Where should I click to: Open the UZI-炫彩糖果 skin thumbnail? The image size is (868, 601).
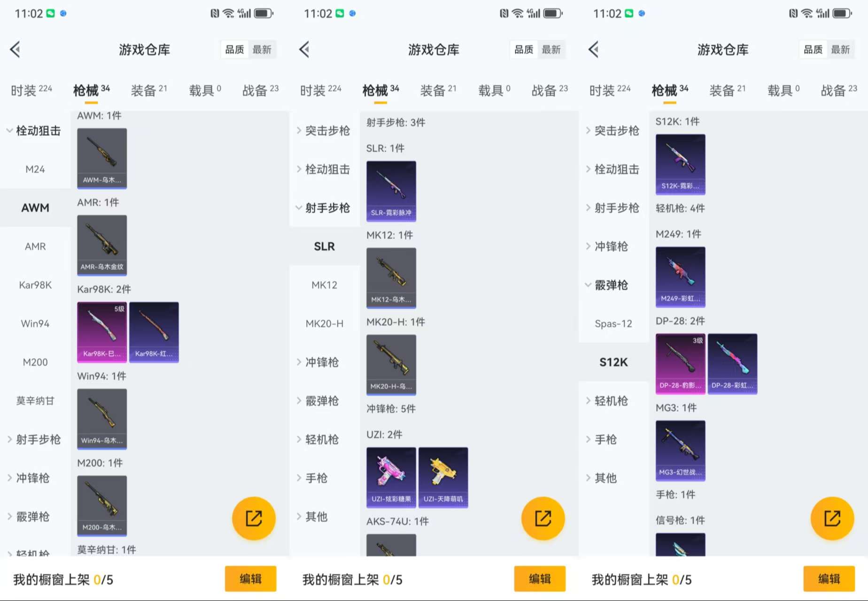pos(391,477)
